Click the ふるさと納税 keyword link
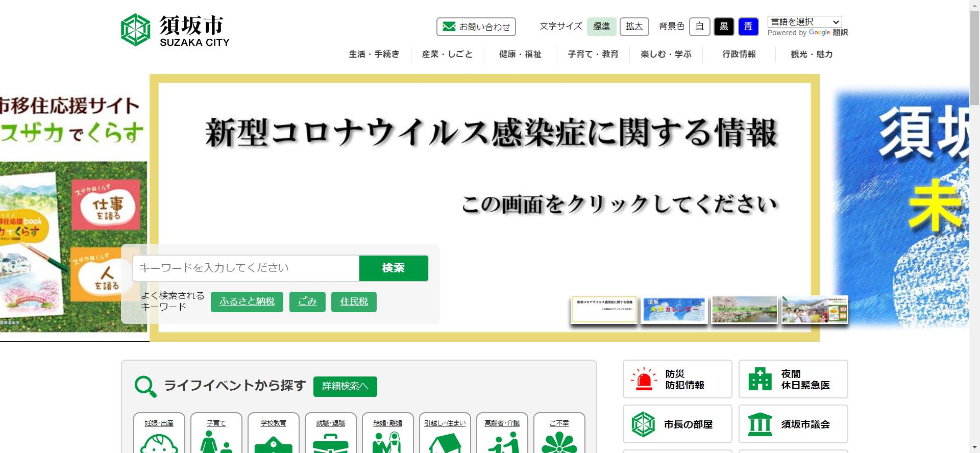Screen dimensions: 980x453 click(x=247, y=301)
